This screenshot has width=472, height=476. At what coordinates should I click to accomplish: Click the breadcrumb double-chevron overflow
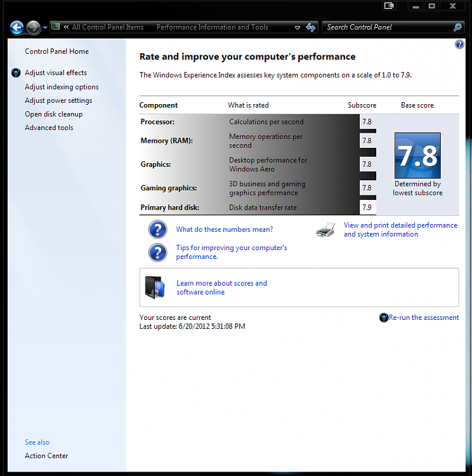point(66,27)
